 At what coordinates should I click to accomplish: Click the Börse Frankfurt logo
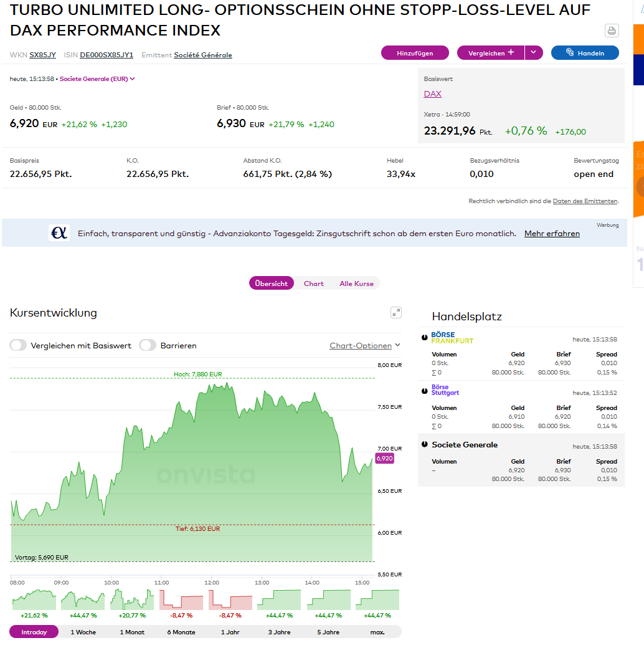point(452,338)
